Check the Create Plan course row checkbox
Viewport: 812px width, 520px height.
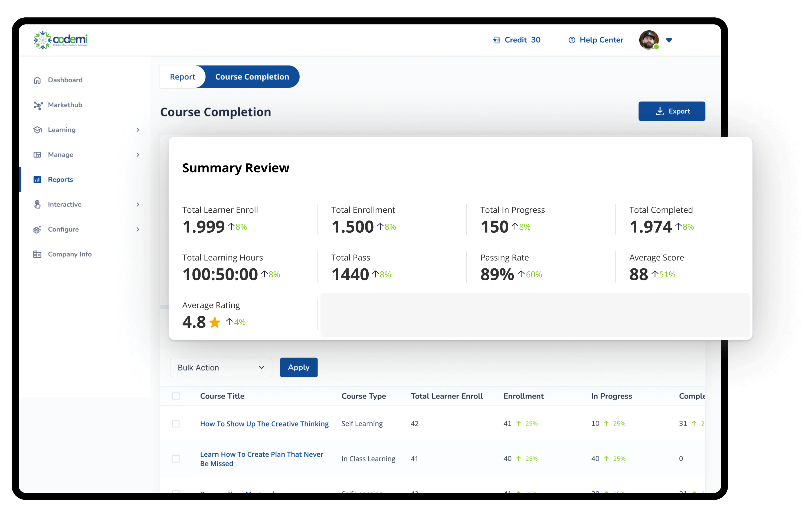[x=176, y=459]
